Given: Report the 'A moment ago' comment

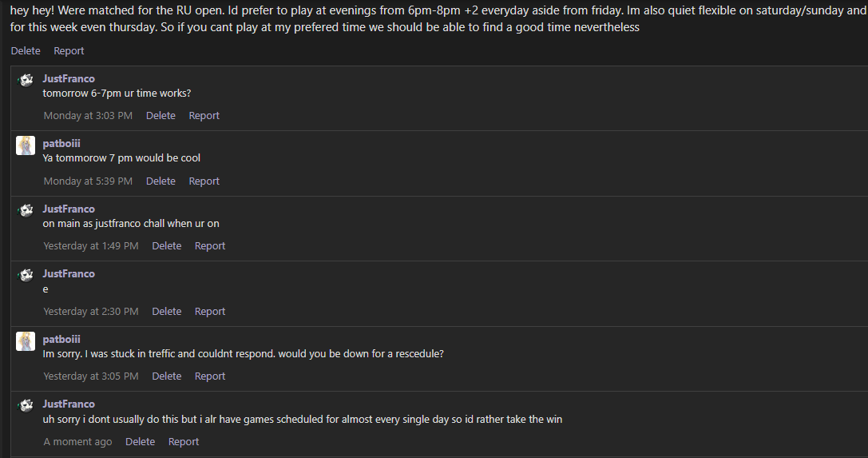Looking at the screenshot, I should (x=183, y=441).
